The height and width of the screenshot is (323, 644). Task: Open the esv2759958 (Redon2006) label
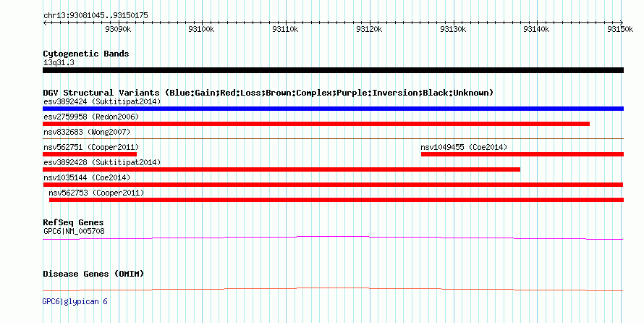click(x=91, y=117)
